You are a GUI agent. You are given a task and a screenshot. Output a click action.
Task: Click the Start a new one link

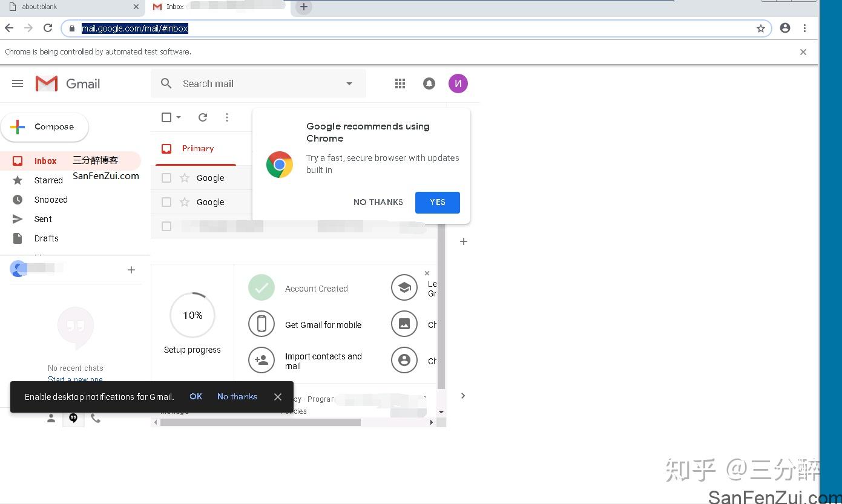[x=76, y=380]
